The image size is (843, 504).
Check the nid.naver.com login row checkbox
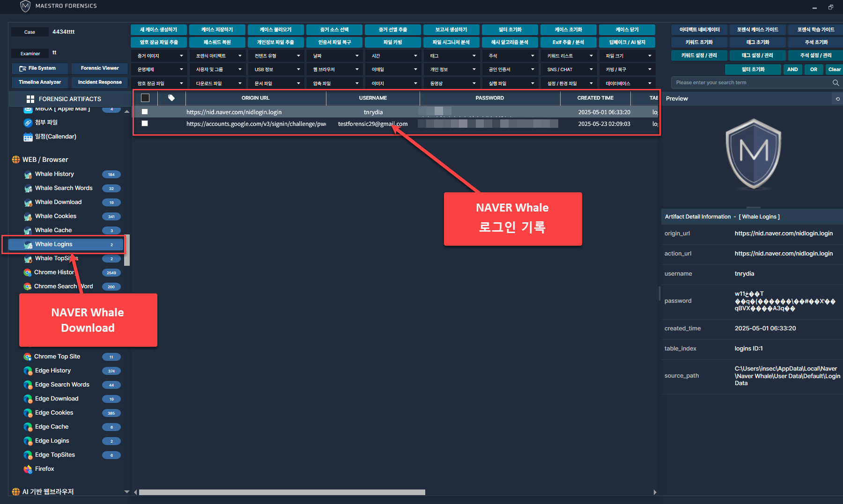click(x=145, y=112)
